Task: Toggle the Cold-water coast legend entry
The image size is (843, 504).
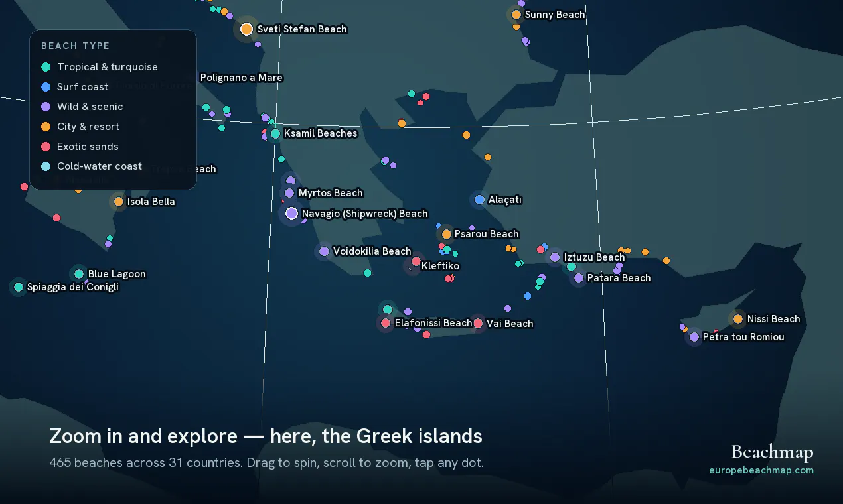Action: tap(92, 166)
